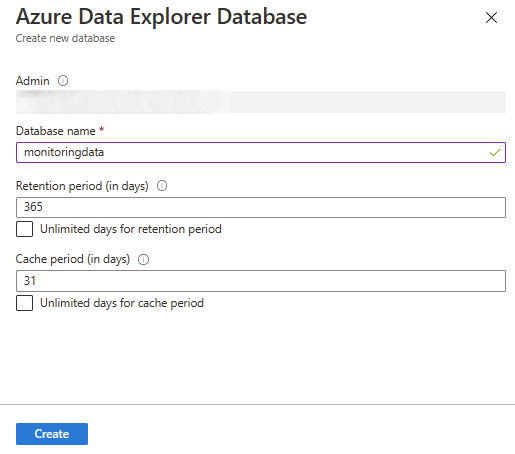Click the green validation checkmark in Database name

click(495, 153)
